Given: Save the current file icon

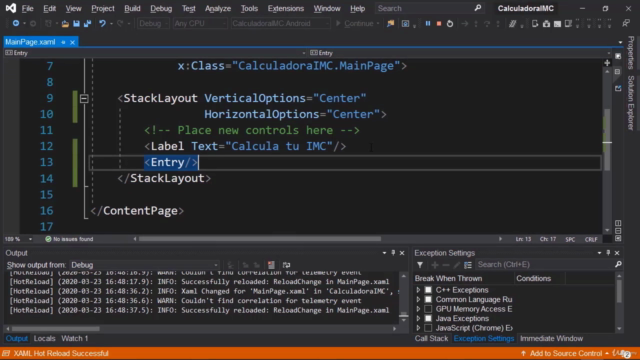Looking at the screenshot, I should [76, 24].
